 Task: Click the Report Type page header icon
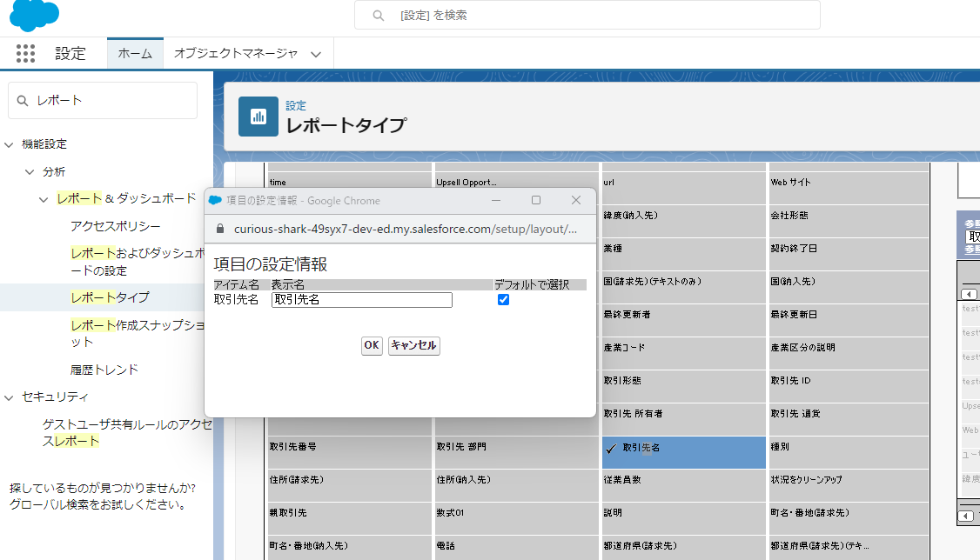(258, 117)
